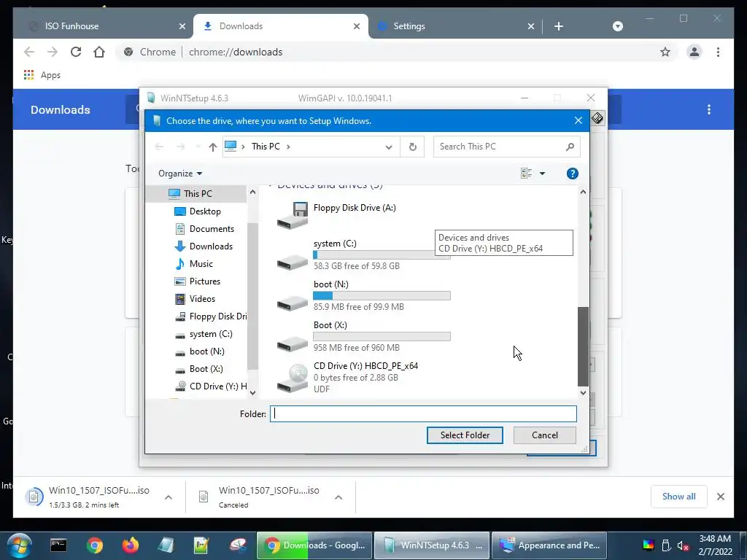Select Music in the navigation pane

coord(201,264)
